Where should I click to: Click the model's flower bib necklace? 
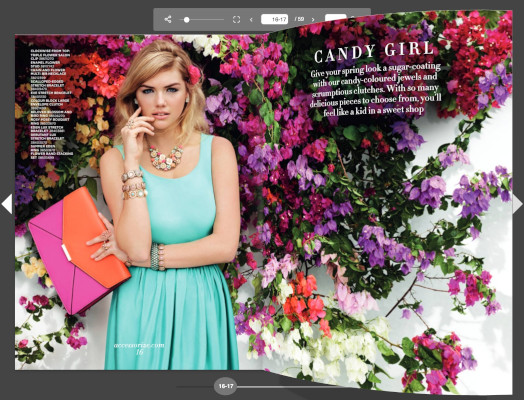pos(166,157)
